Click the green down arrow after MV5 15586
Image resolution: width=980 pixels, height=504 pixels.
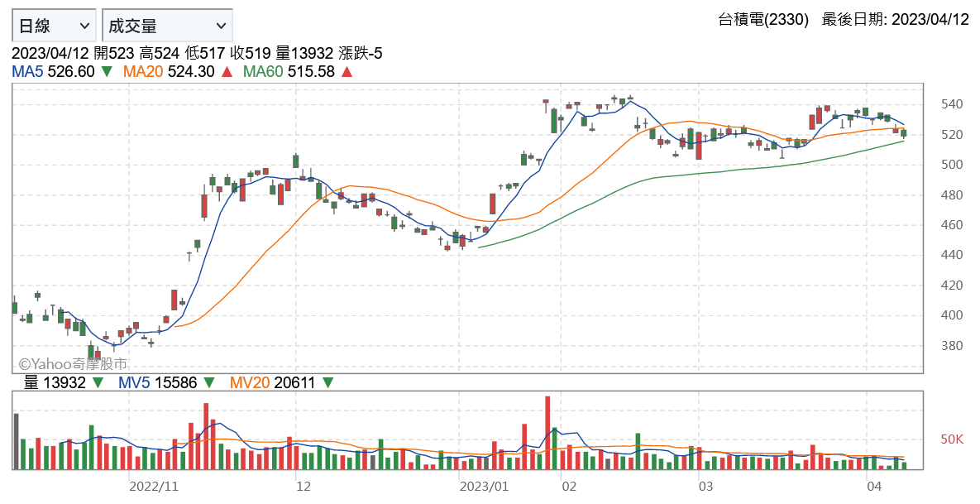pyautogui.click(x=209, y=382)
